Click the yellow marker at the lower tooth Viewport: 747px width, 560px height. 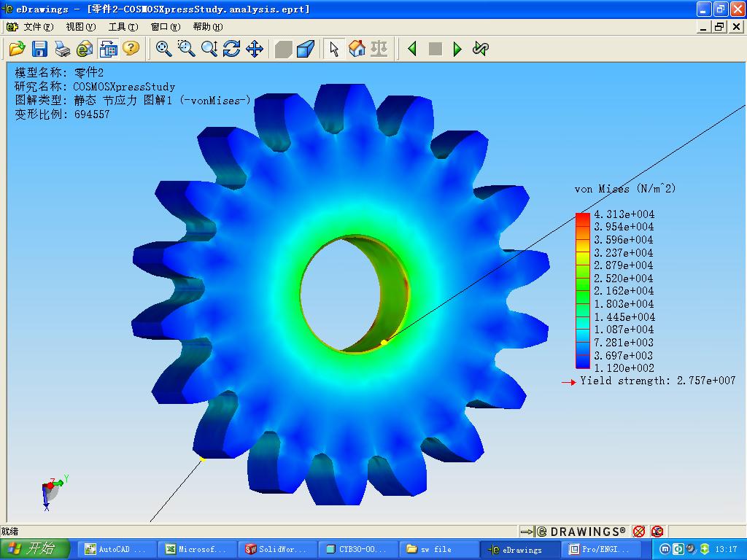click(203, 459)
